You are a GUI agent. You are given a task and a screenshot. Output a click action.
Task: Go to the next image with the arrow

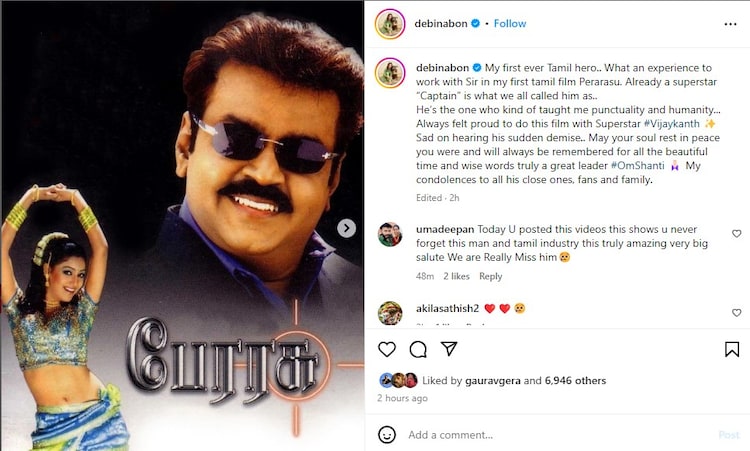click(x=346, y=228)
